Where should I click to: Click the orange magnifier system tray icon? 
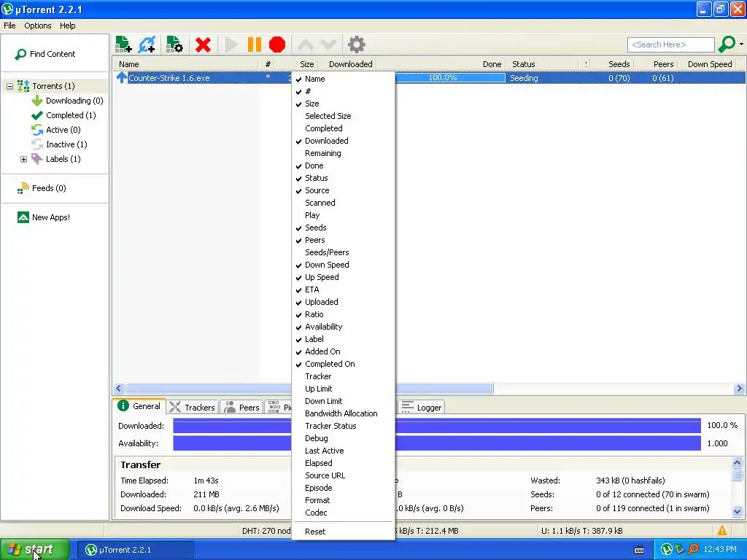(693, 550)
